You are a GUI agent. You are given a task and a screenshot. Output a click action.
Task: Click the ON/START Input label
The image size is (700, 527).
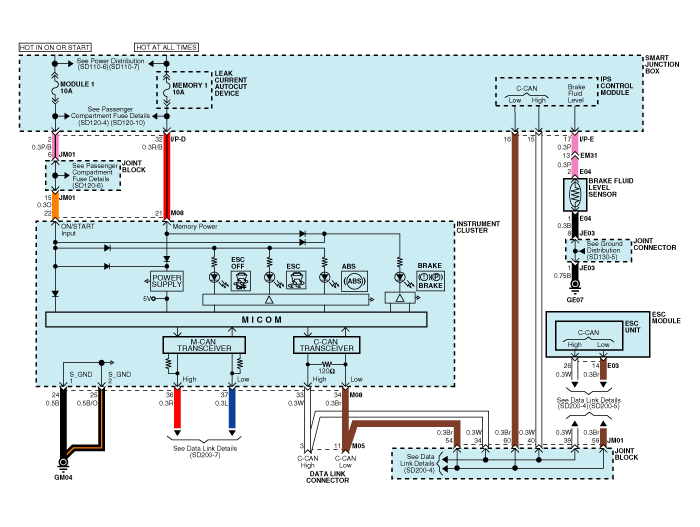click(78, 230)
